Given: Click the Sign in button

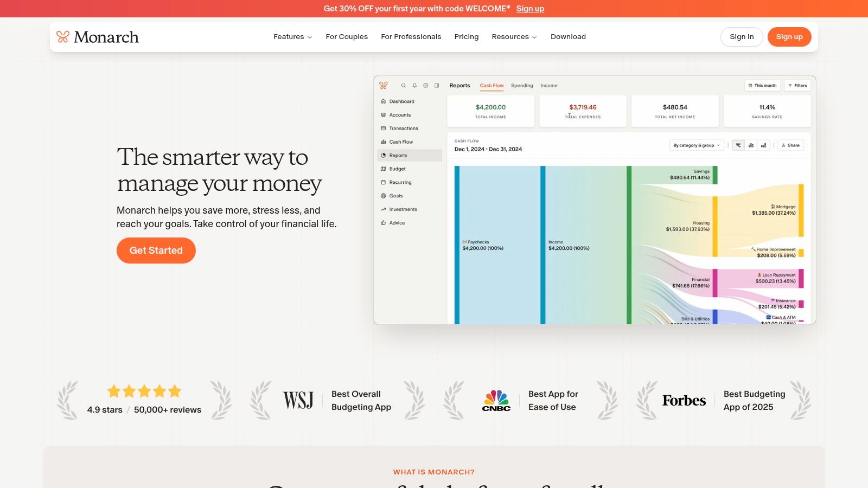Looking at the screenshot, I should pos(742,37).
